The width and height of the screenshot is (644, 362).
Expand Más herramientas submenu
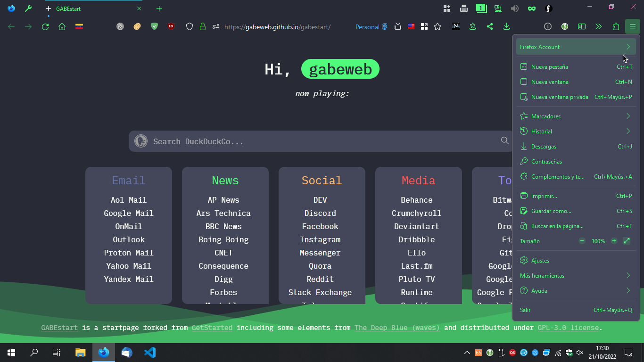click(576, 275)
